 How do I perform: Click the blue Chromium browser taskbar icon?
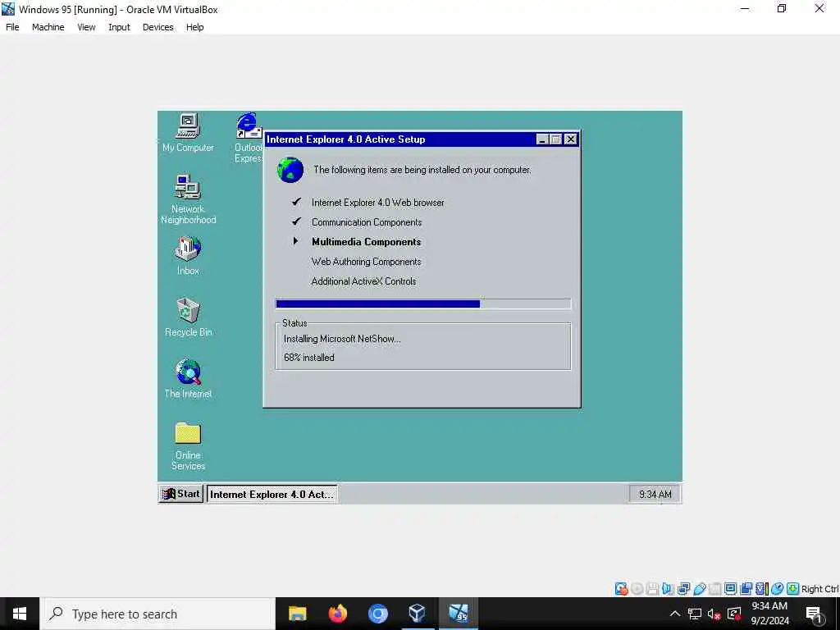[x=377, y=614]
